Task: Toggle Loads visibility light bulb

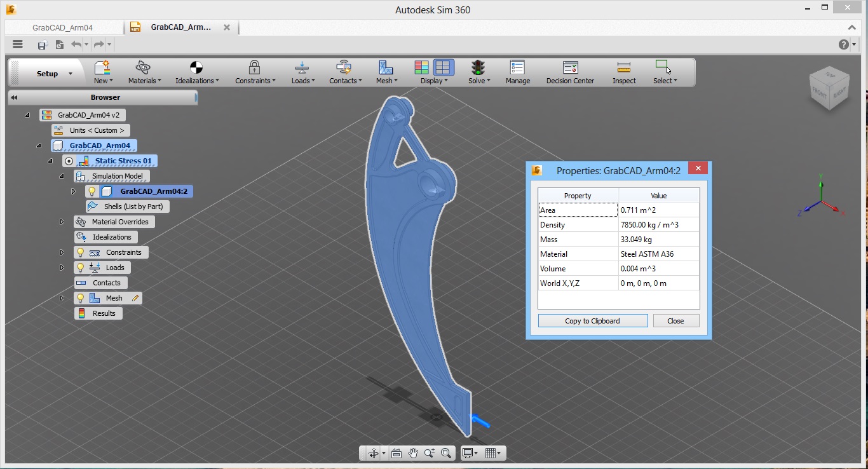Action: [x=81, y=268]
